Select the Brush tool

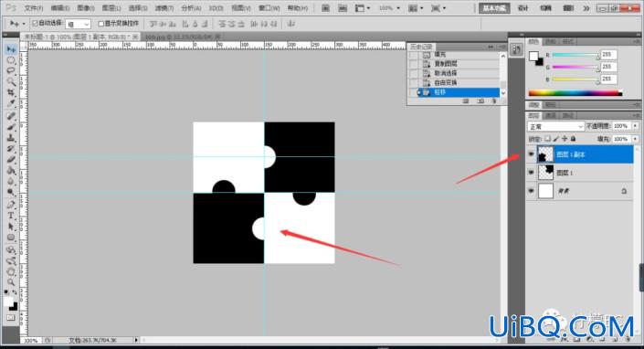11,127
